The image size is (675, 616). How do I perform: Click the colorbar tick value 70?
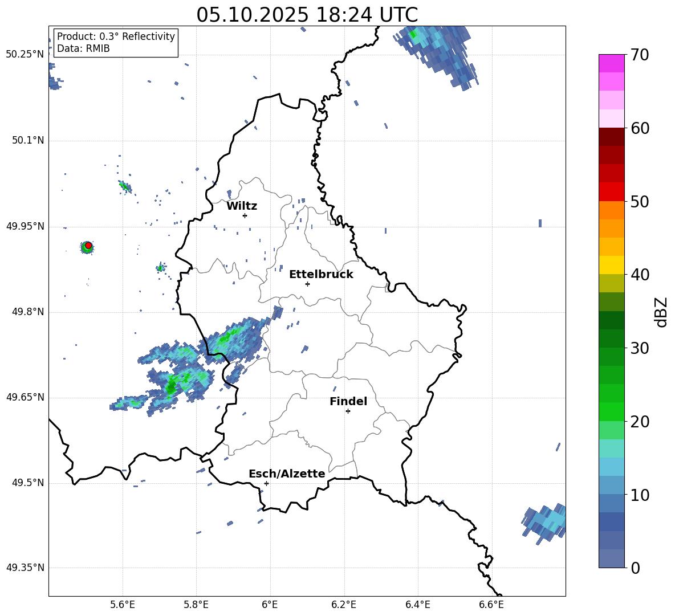(x=640, y=55)
